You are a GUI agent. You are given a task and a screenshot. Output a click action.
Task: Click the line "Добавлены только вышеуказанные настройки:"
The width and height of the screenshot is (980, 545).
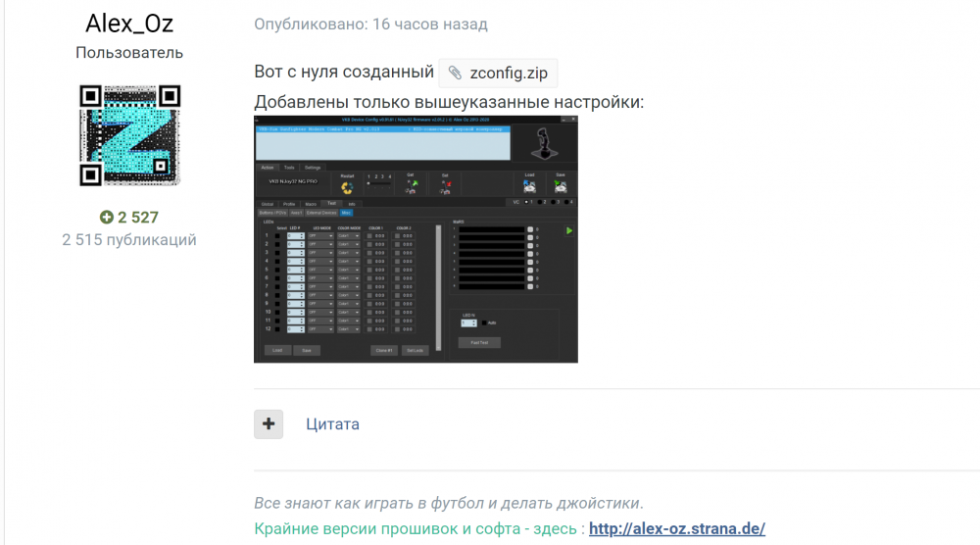pos(449,102)
